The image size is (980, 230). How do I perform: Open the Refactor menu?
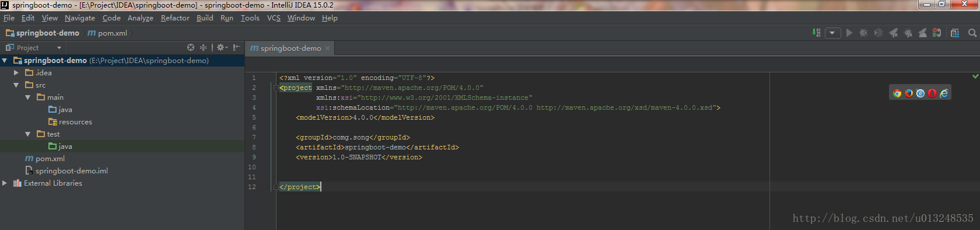tap(175, 18)
